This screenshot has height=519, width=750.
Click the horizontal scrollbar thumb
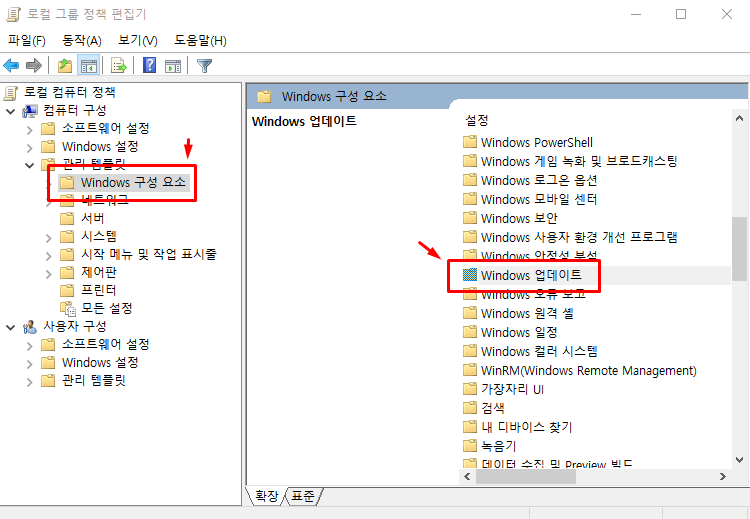(x=525, y=476)
